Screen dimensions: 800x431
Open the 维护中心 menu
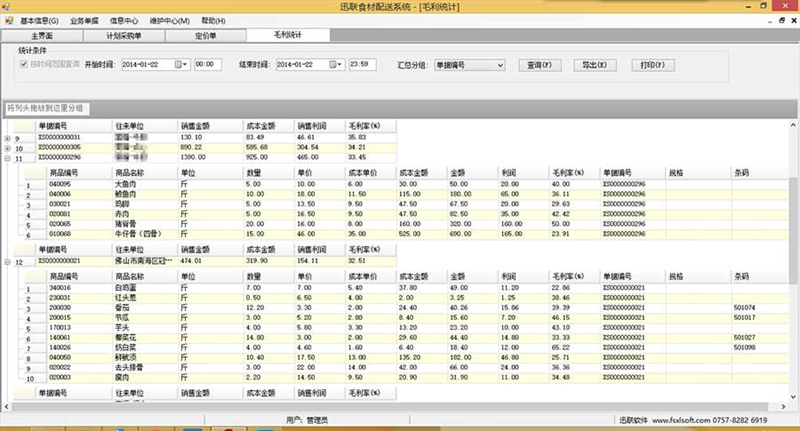[x=171, y=20]
